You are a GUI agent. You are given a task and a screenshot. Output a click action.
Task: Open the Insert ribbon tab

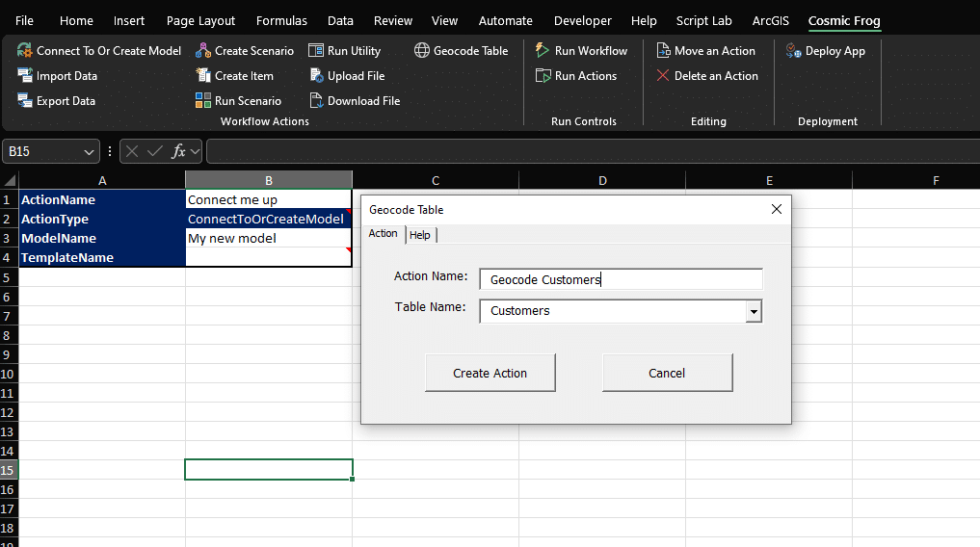(x=129, y=20)
